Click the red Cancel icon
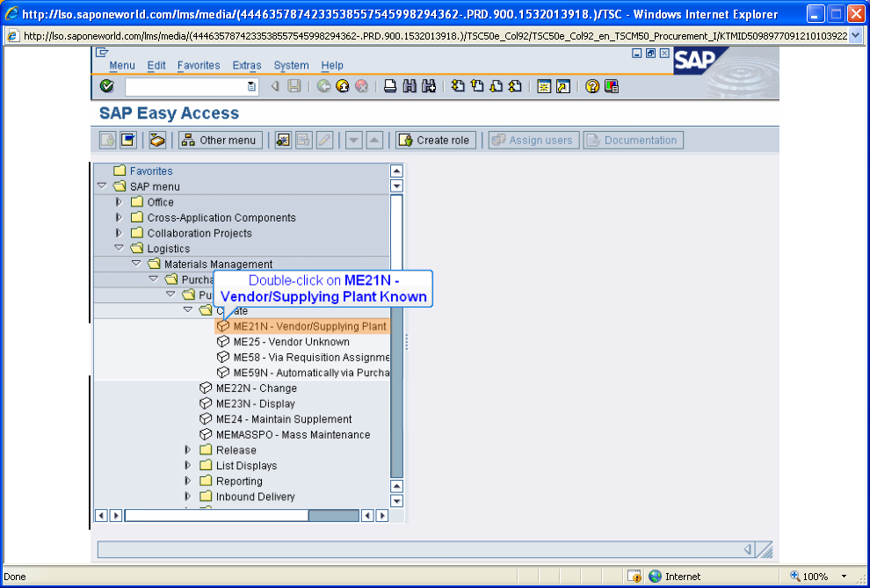 point(362,86)
